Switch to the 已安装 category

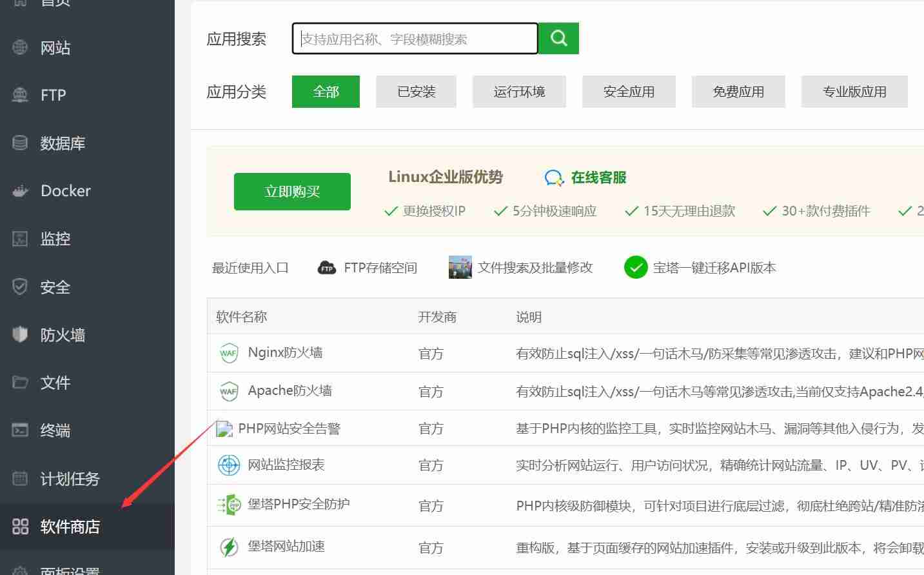coord(416,91)
